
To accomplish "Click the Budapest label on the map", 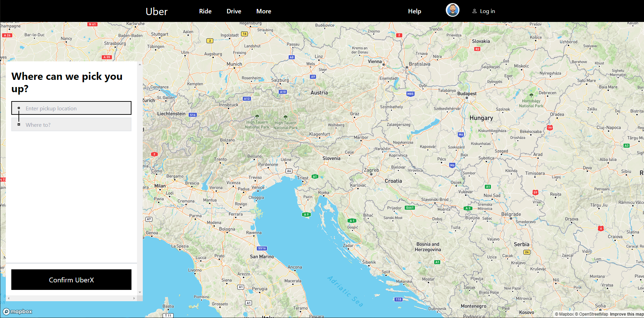I will [467, 94].
